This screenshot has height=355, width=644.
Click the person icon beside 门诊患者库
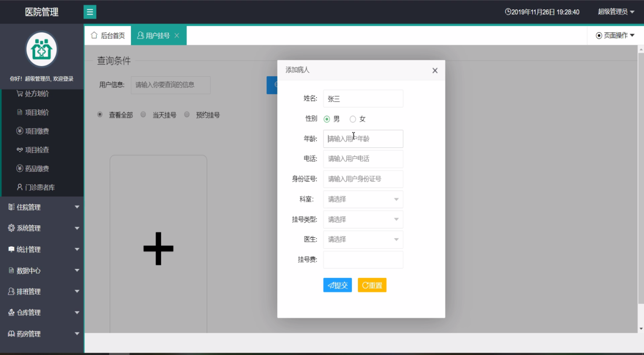(x=20, y=187)
